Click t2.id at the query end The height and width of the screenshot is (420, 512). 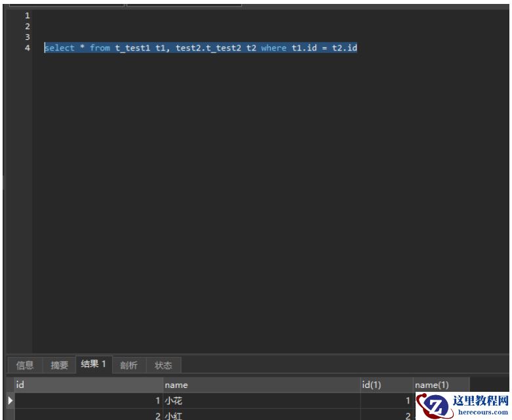click(x=344, y=48)
